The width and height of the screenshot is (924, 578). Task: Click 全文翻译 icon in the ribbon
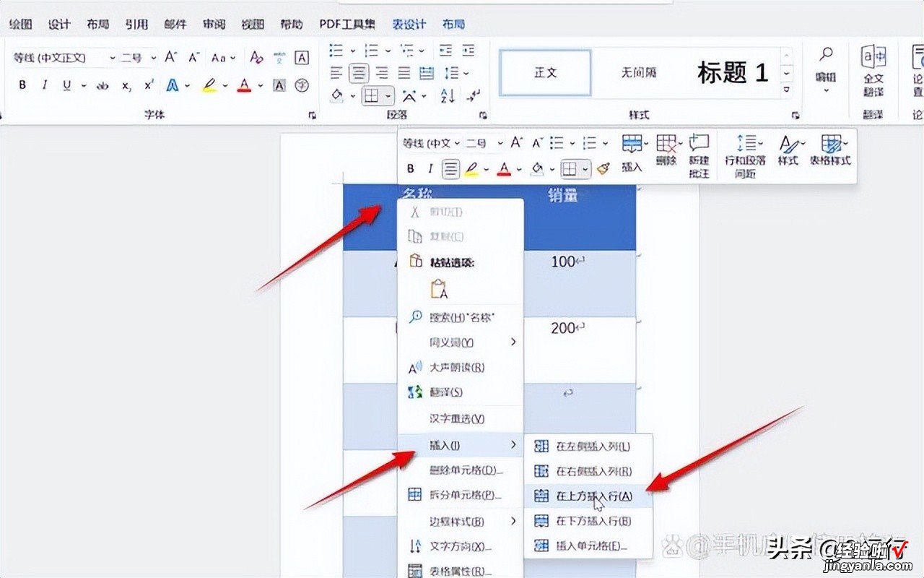[x=873, y=71]
